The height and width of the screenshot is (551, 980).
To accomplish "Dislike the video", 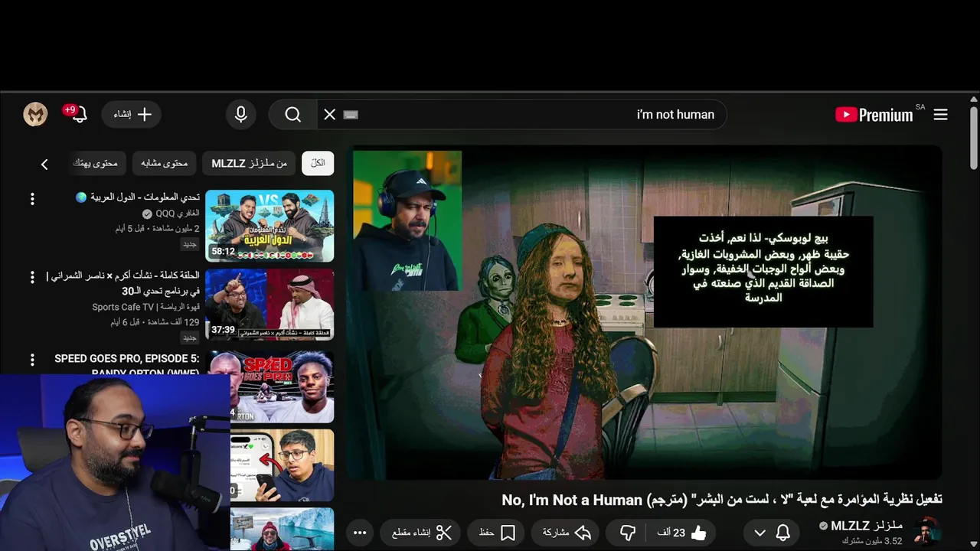I will point(628,533).
